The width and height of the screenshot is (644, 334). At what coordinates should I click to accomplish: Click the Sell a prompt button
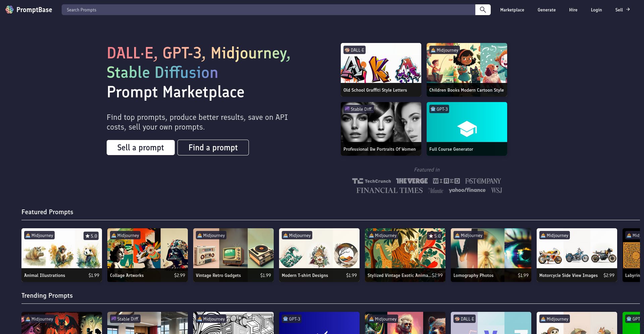(141, 147)
